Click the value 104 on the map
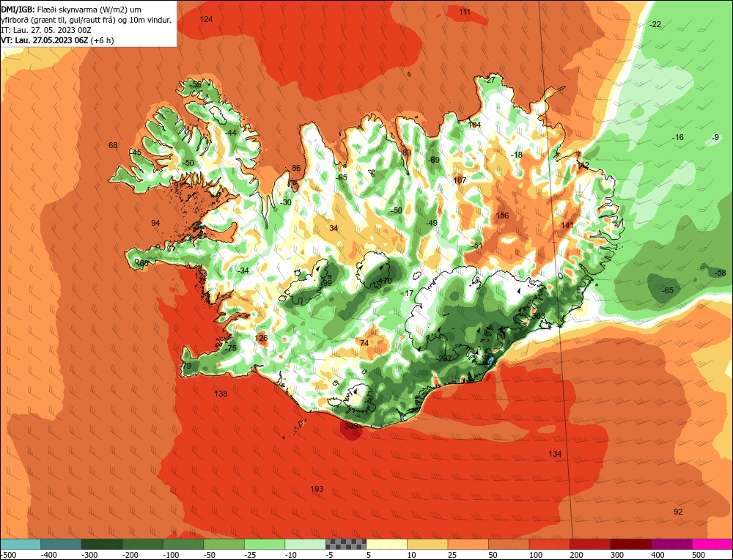This screenshot has width=733, height=560. pos(474,125)
